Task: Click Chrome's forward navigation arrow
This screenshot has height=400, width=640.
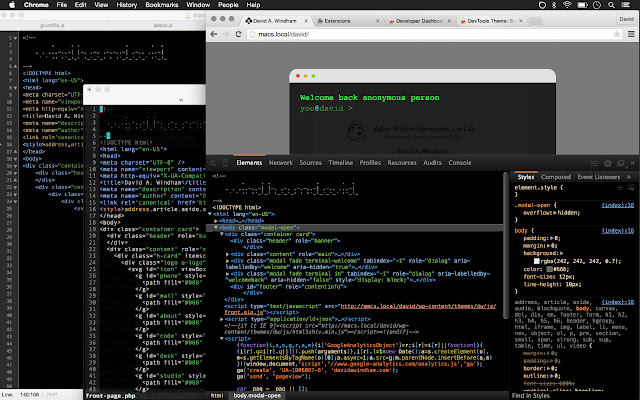Action: tap(226, 34)
